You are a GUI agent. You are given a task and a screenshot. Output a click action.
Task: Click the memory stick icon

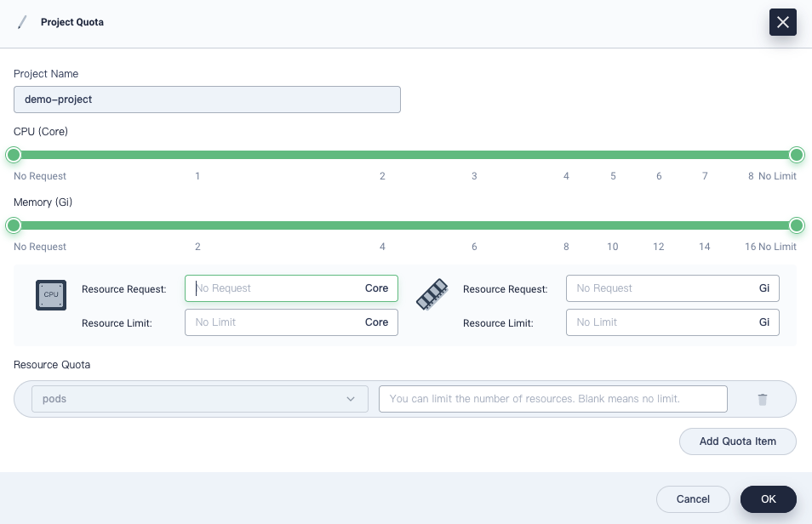(x=432, y=294)
